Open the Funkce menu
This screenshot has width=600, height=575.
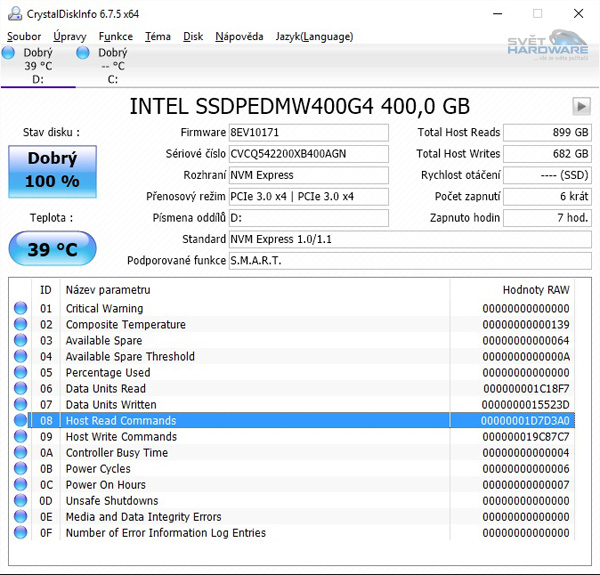click(x=116, y=37)
